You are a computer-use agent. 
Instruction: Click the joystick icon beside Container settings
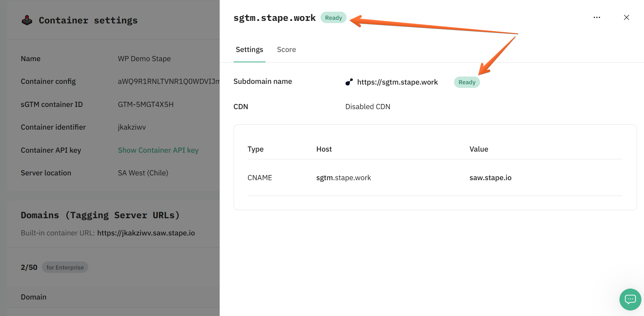tap(27, 20)
